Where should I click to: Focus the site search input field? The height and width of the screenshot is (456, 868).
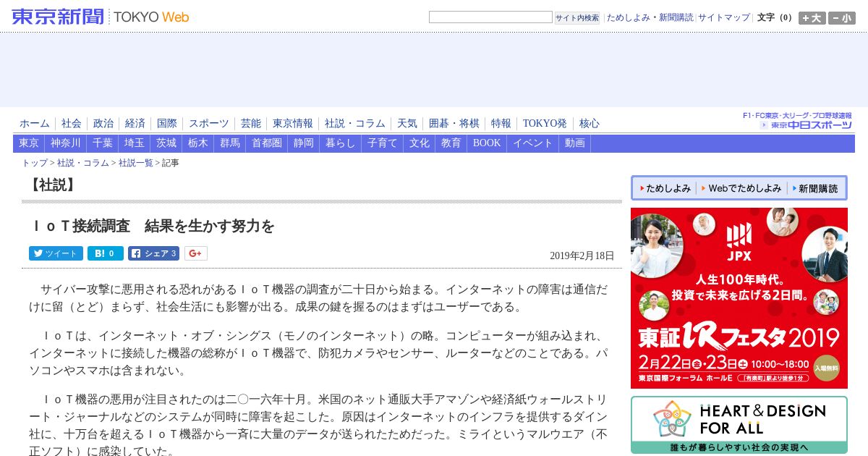pyautogui.click(x=490, y=17)
